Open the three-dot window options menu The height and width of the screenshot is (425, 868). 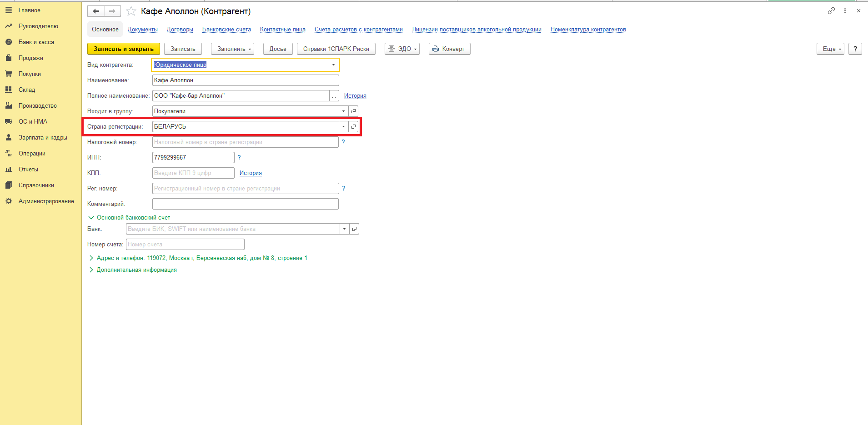pyautogui.click(x=845, y=11)
